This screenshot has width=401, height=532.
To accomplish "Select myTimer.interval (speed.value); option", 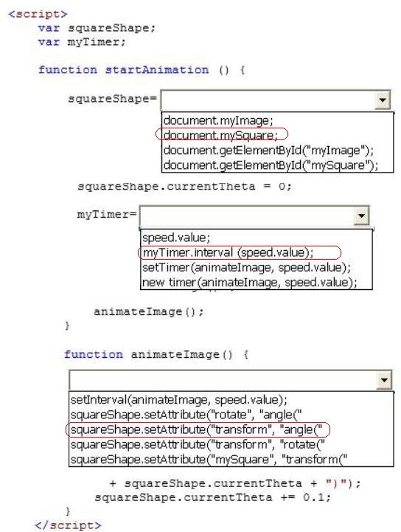I will [x=228, y=252].
